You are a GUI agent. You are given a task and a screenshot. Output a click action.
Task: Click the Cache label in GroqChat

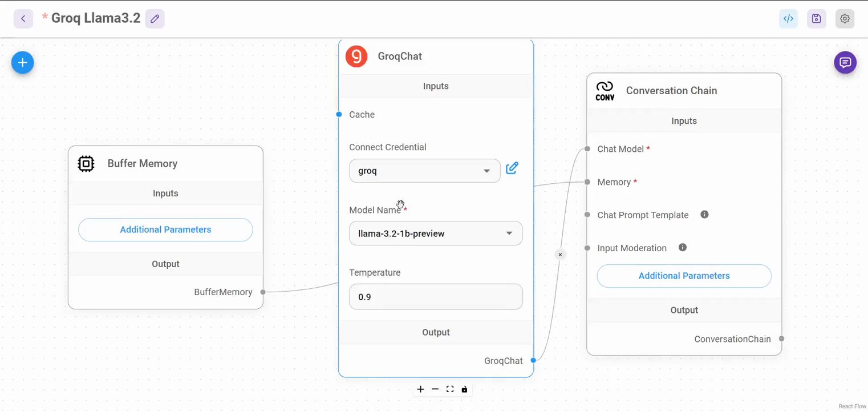pos(362,115)
